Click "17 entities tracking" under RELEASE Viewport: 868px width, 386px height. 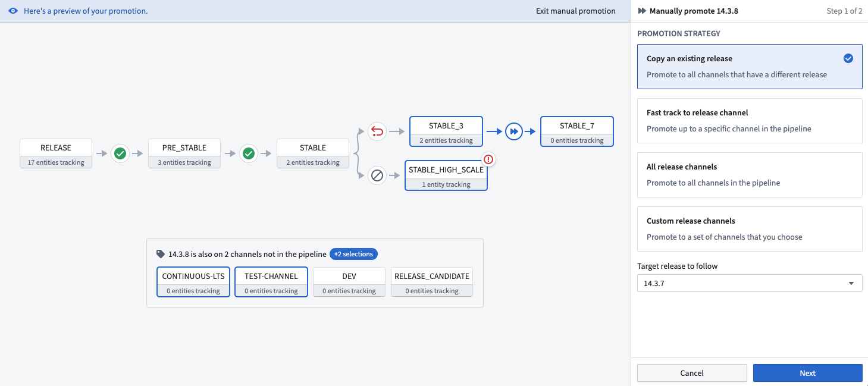coord(56,162)
